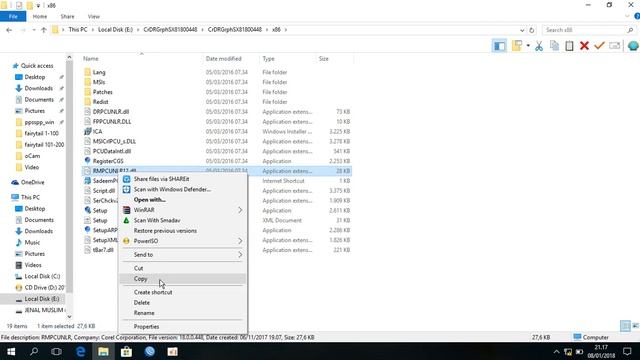Unpin Documents from Quick access pin

coord(61,100)
